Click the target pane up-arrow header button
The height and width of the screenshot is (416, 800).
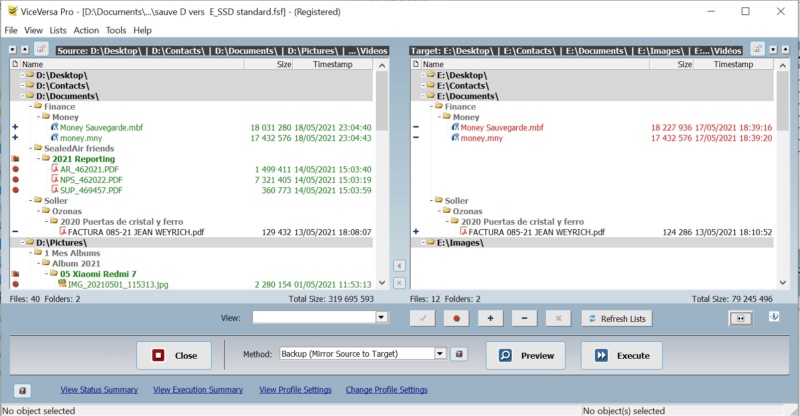tap(785, 50)
